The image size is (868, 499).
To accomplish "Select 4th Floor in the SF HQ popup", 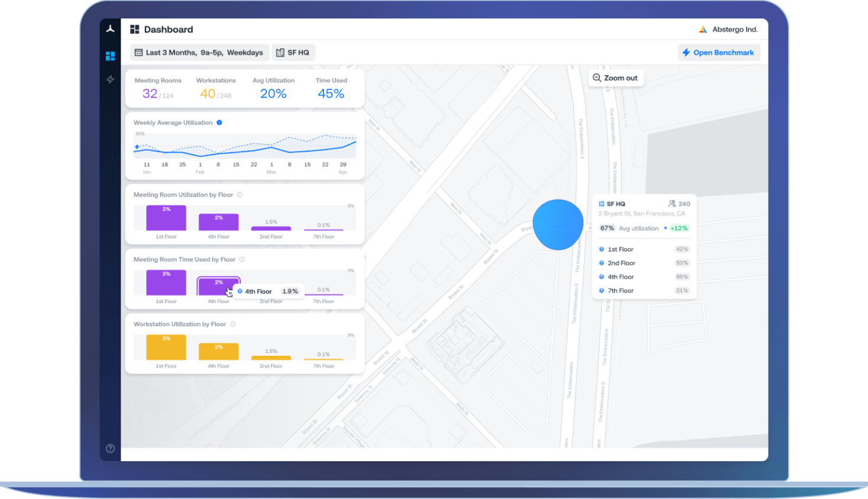I will (x=620, y=276).
